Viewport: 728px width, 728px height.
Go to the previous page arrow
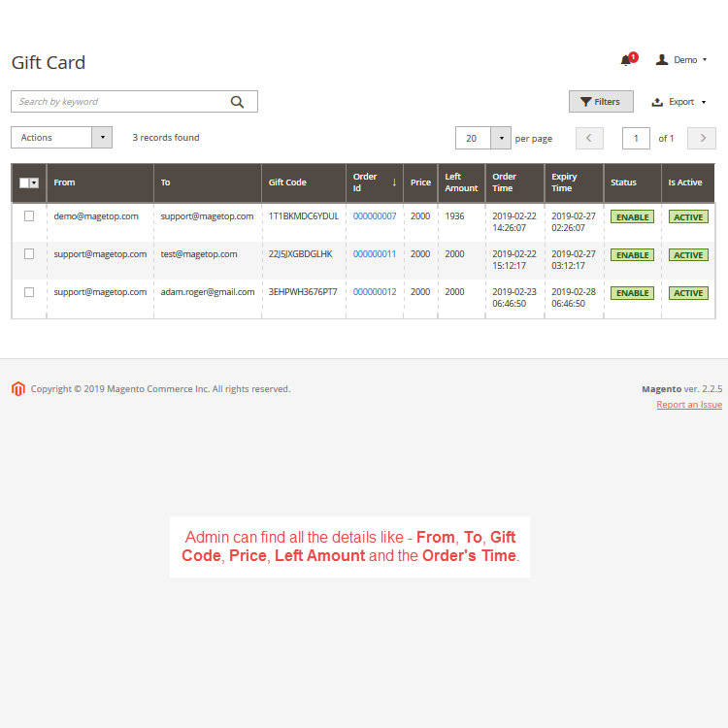tap(589, 138)
